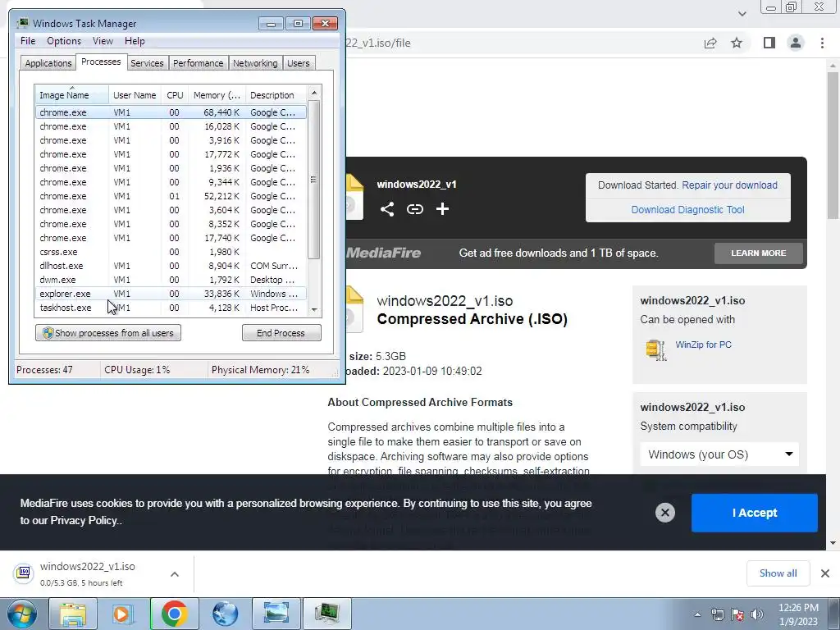Click the taskbar clock showing 12:26 PM

click(x=798, y=614)
